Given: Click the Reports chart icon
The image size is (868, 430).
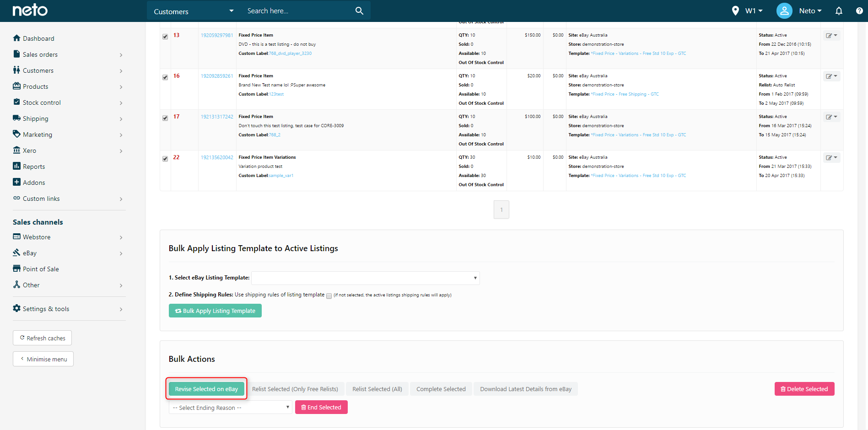Looking at the screenshot, I should click(x=16, y=166).
